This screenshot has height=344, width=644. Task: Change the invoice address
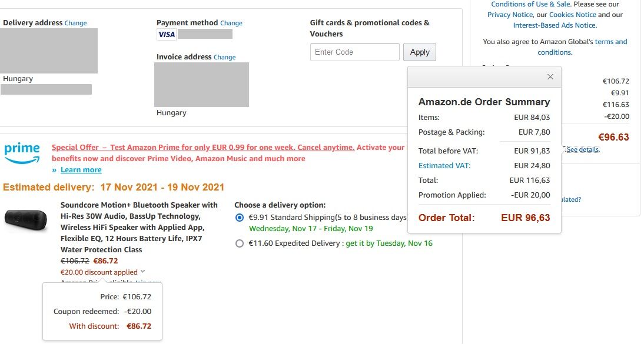225,57
